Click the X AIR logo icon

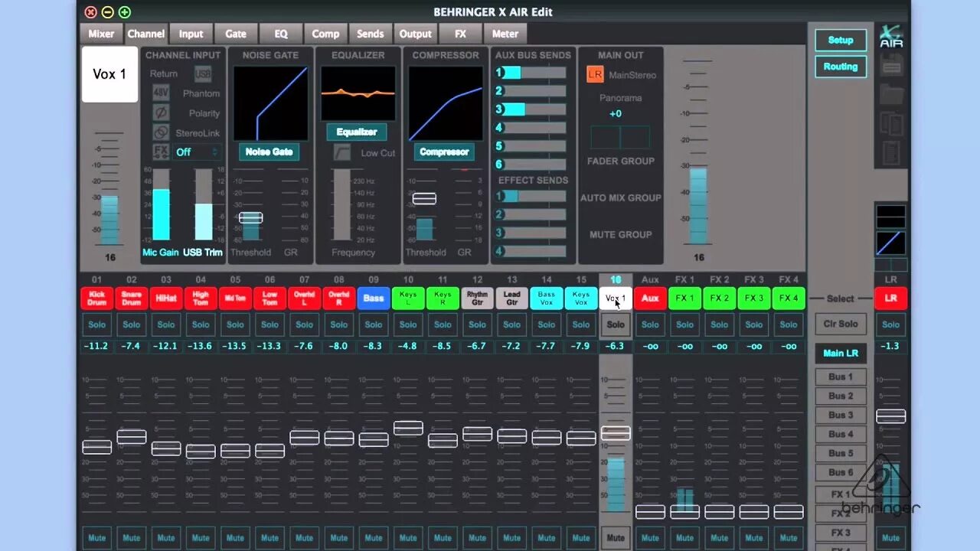click(x=891, y=36)
